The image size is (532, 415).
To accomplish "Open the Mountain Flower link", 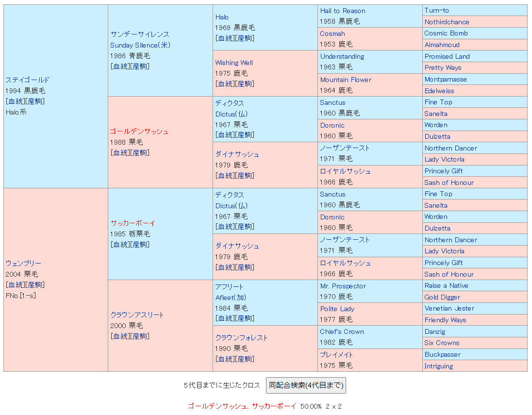I will point(345,80).
